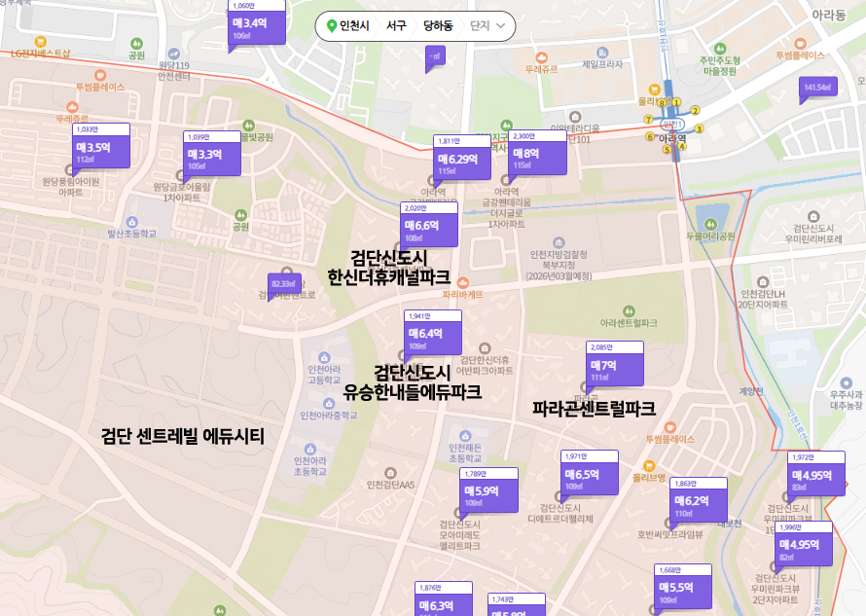Click the 아라동 district label
This screenshot has width=866, height=616.
coord(829,15)
